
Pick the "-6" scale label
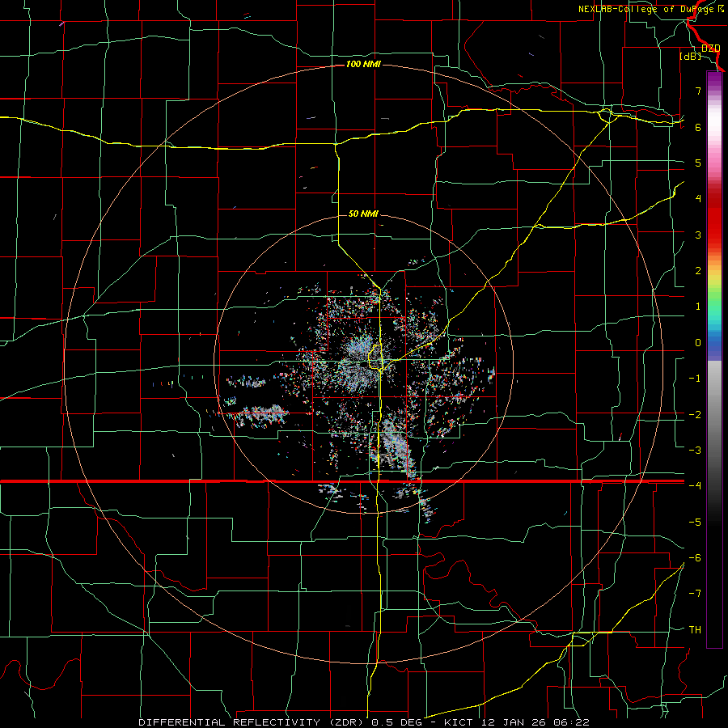pyautogui.click(x=695, y=557)
